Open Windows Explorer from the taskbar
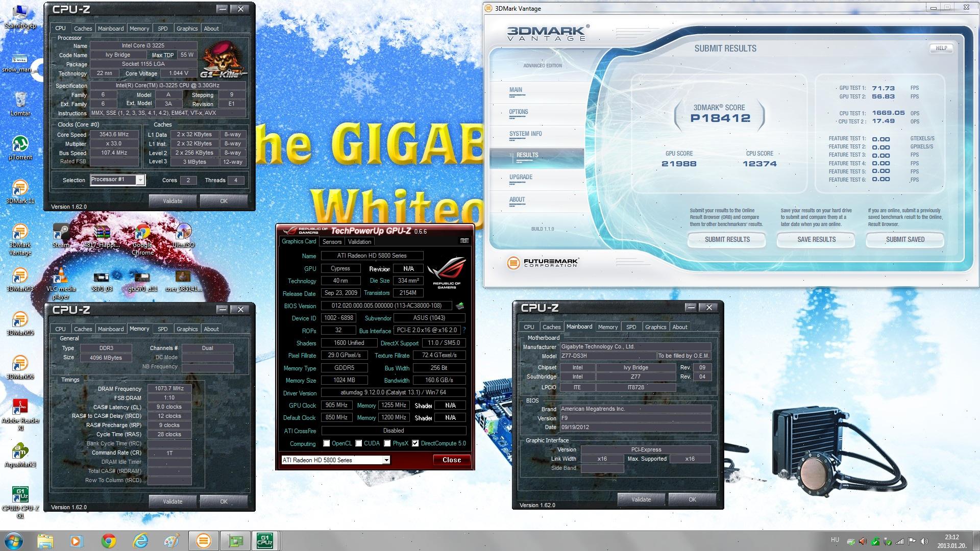The width and height of the screenshot is (980, 551). click(45, 541)
